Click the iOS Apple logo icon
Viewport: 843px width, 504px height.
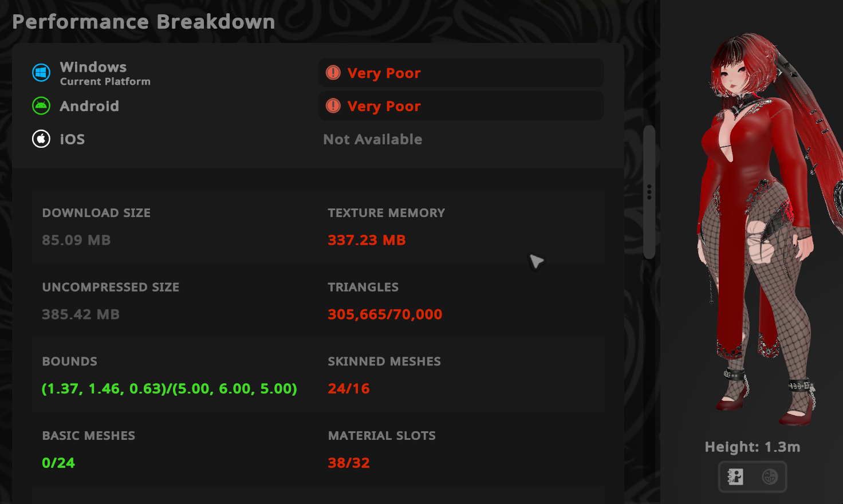pyautogui.click(x=41, y=139)
